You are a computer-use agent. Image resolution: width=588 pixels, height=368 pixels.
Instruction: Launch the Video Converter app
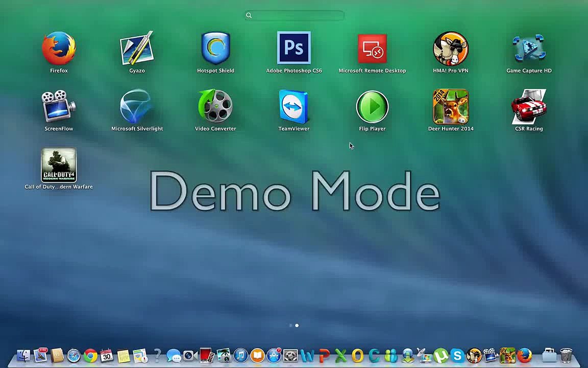tap(215, 106)
